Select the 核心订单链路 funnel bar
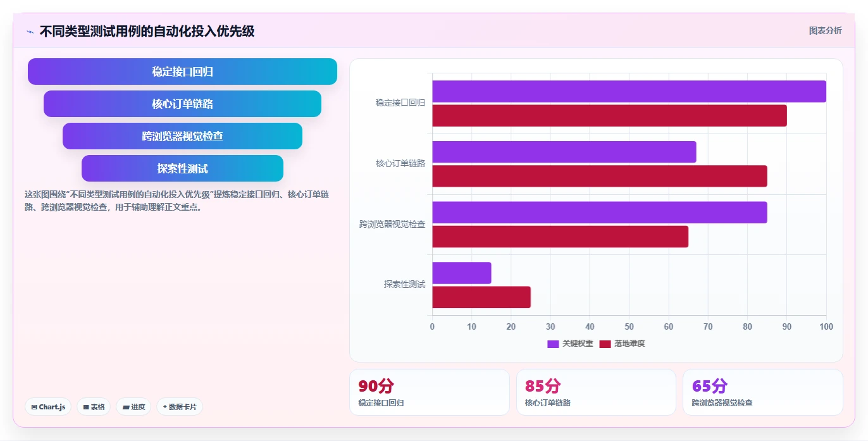 (x=182, y=104)
